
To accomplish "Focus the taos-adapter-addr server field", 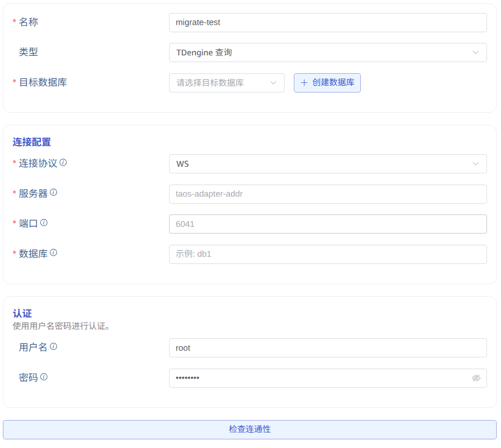I will tap(328, 194).
